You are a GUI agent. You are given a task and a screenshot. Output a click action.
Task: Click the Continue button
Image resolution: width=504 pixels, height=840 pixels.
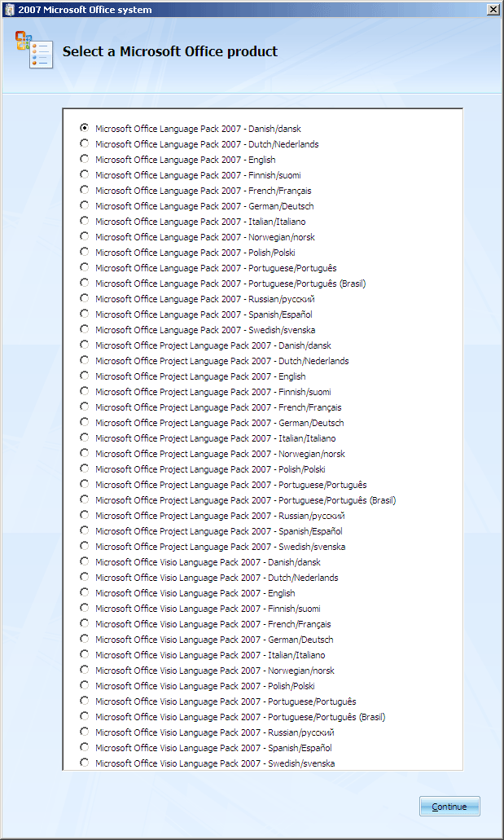click(449, 807)
